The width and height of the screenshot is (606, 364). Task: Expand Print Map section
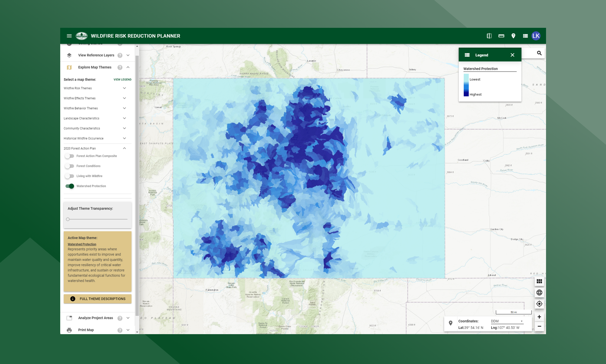point(128,330)
